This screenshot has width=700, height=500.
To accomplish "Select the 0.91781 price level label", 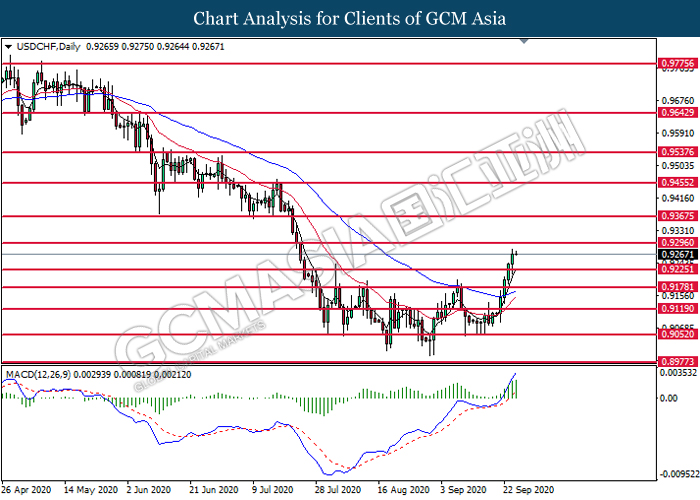I will [x=678, y=287].
